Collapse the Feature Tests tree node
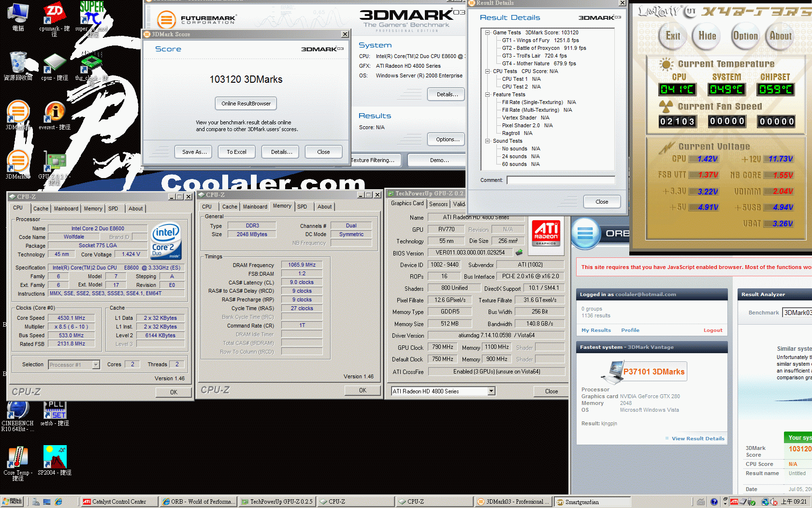The width and height of the screenshot is (812, 508). pyautogui.click(x=487, y=94)
